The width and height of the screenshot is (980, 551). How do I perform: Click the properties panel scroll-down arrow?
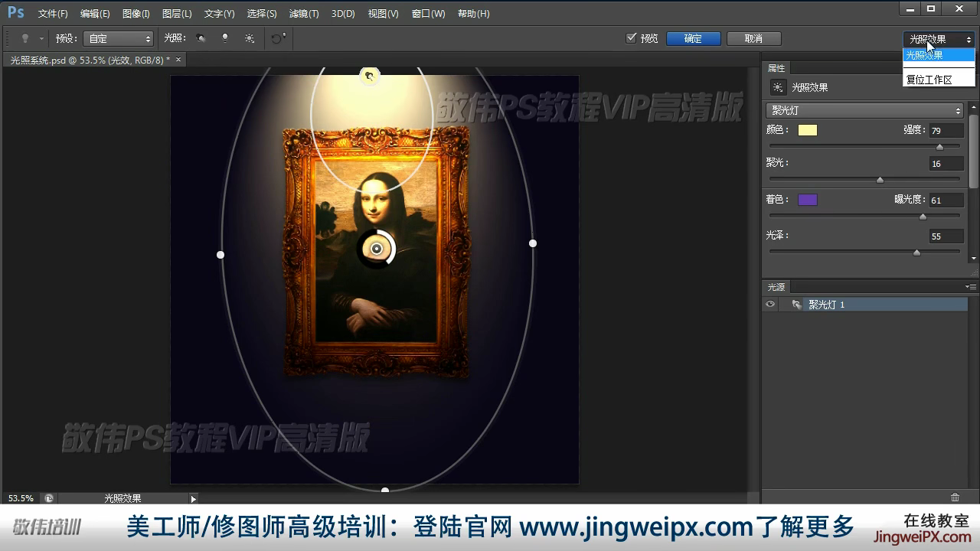[x=974, y=259]
